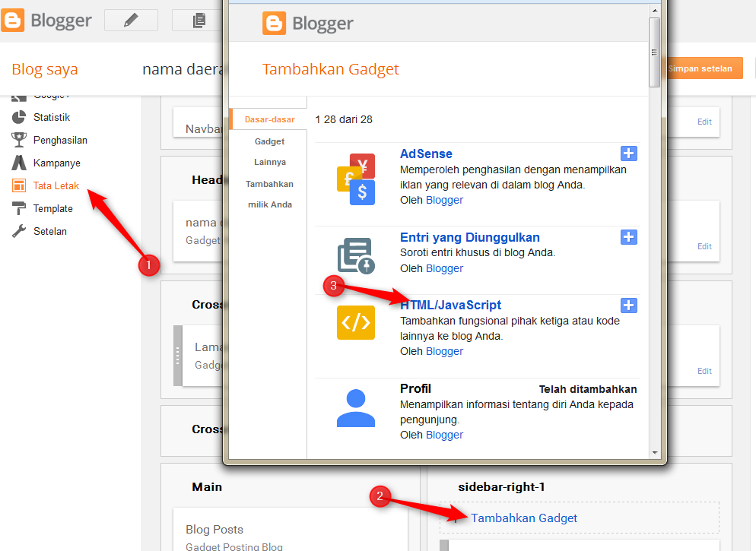Select the Gadget Lainnya tab

(x=269, y=152)
